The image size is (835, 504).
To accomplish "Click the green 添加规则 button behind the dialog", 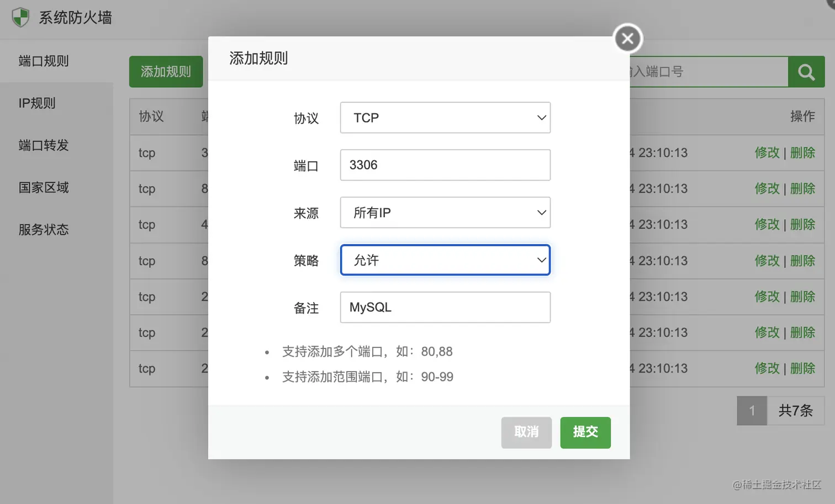I will point(166,72).
